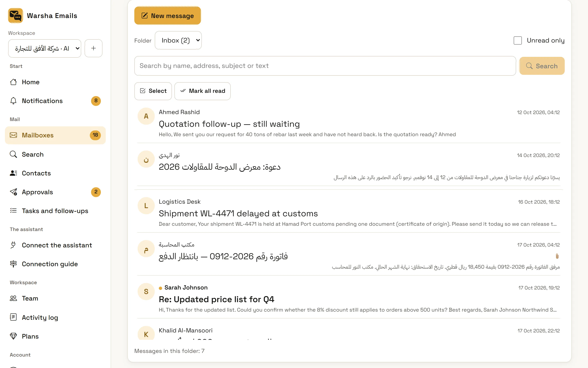Click the Tasks and follow-ups list icon
This screenshot has width=588, height=368.
13,211
